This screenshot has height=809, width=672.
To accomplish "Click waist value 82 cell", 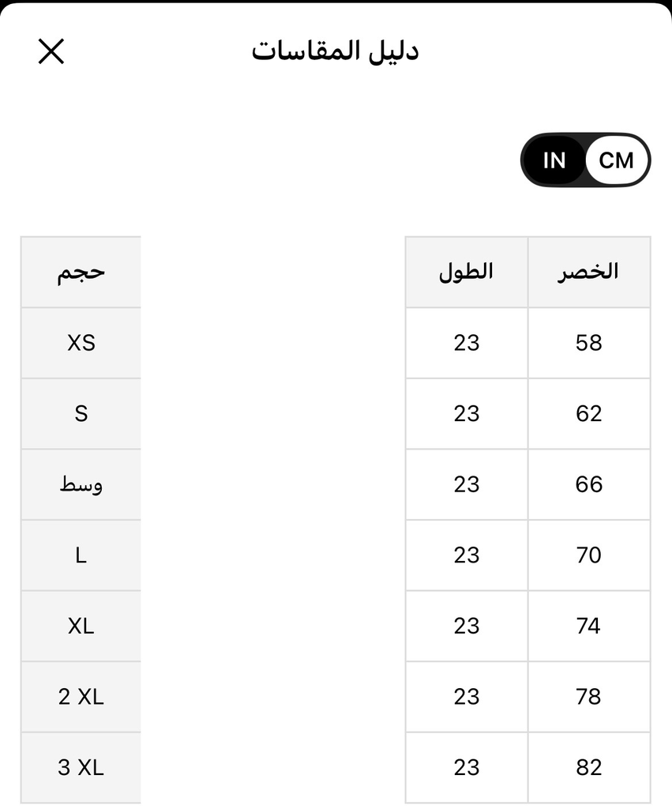I will [x=589, y=767].
